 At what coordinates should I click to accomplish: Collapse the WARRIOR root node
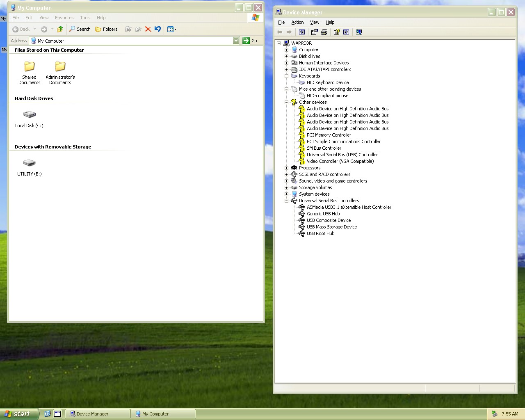[x=279, y=43]
